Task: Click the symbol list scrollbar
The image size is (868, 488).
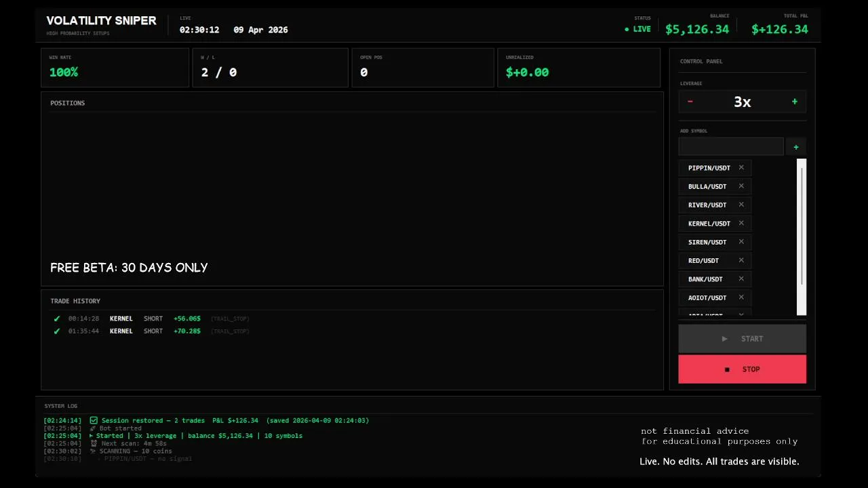Action: pyautogui.click(x=802, y=237)
